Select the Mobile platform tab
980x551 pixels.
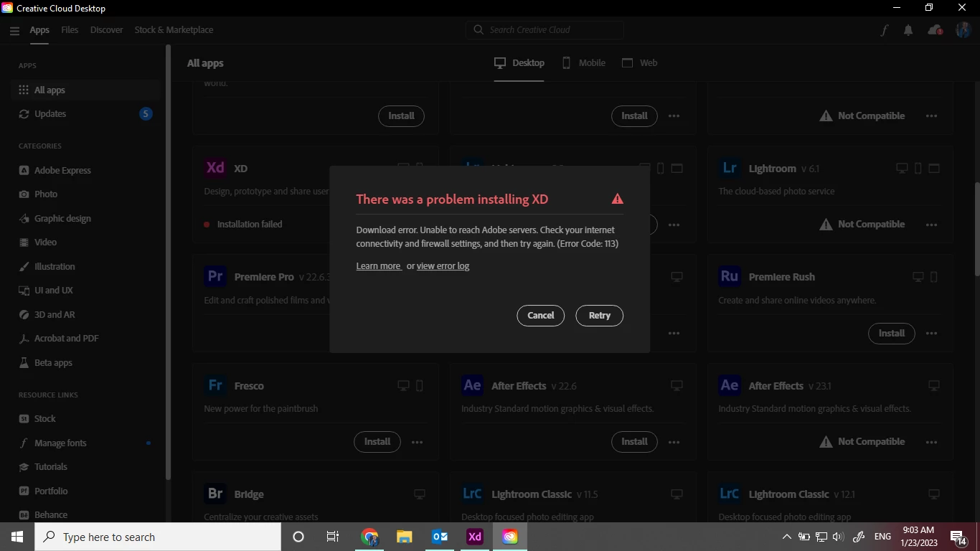click(x=583, y=63)
